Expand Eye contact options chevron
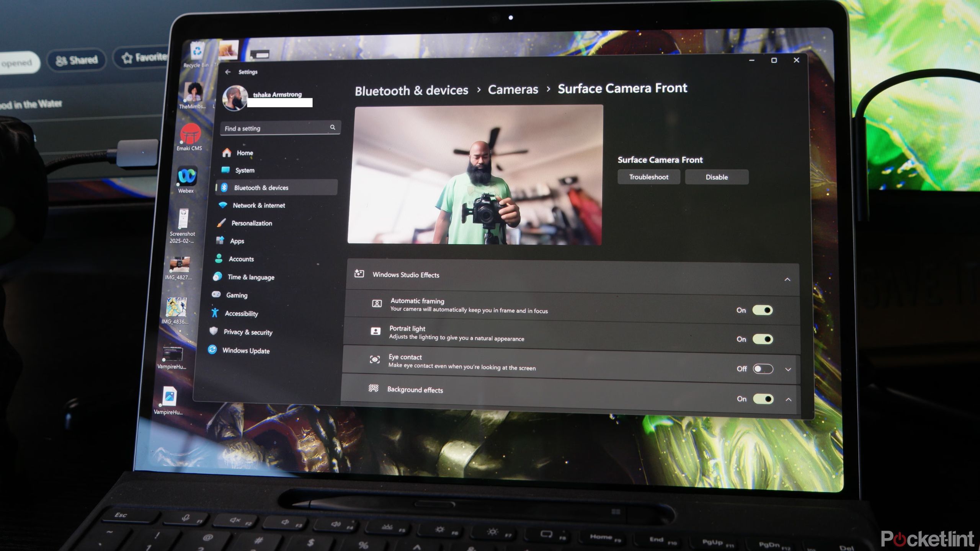This screenshot has height=551, width=980. tap(788, 370)
